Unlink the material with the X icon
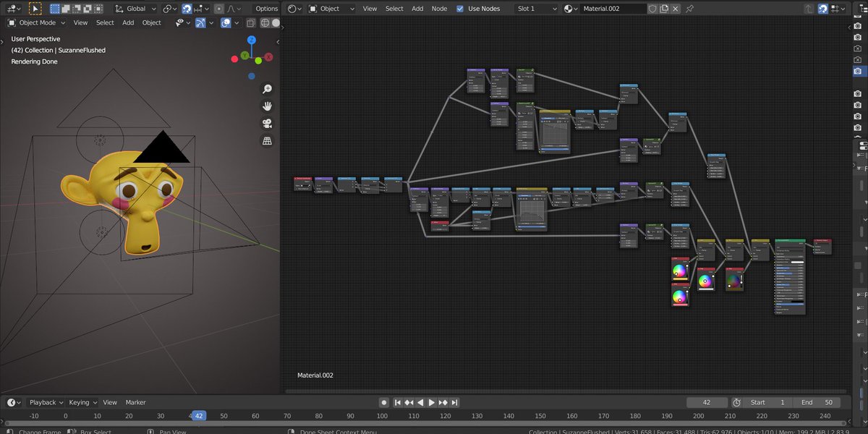Screen dimensions: 868x434 coord(676,9)
